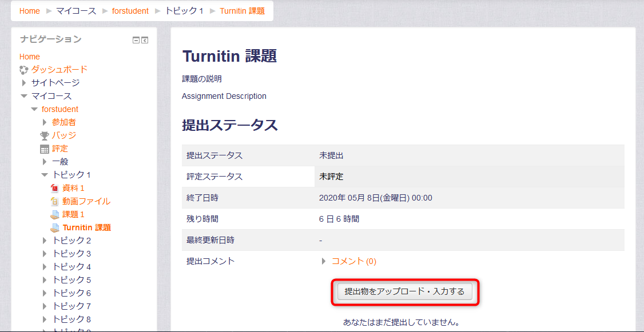Screen dimensions: 644x332
Task: Collapse the マイコース tree node
Action: pyautogui.click(x=24, y=96)
